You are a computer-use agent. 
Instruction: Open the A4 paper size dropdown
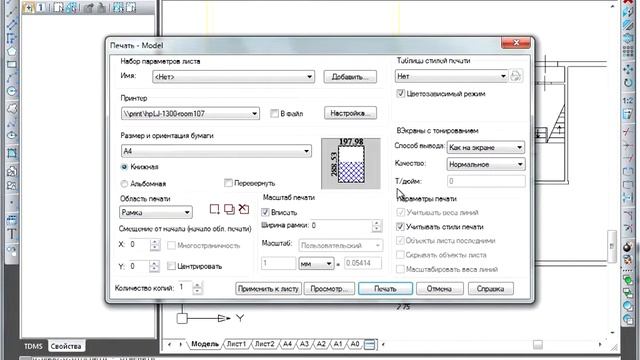point(216,151)
